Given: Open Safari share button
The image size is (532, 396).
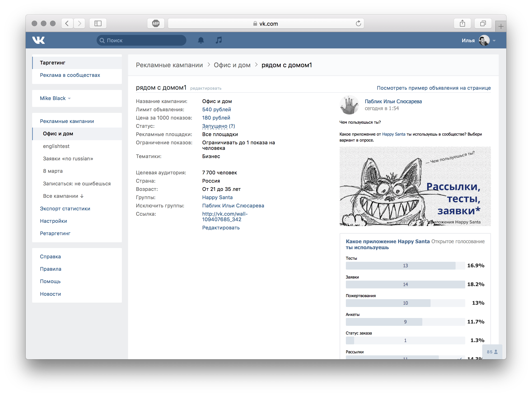Looking at the screenshot, I should coord(462,23).
